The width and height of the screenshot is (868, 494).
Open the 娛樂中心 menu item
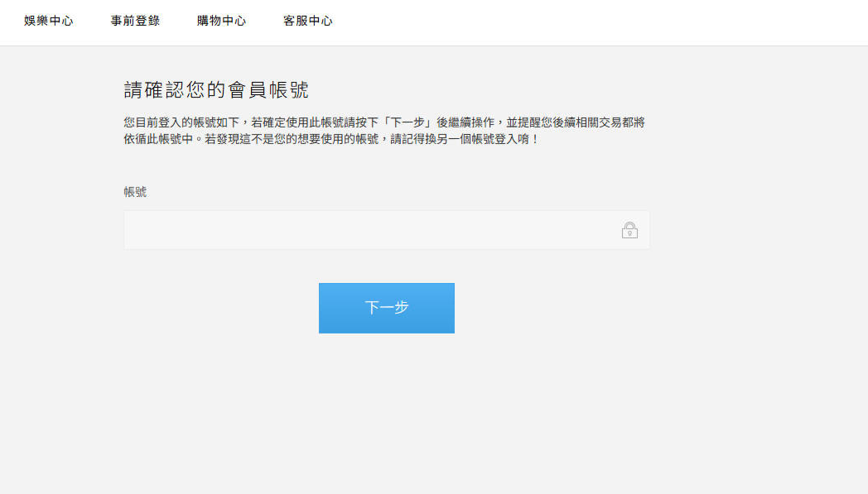49,22
